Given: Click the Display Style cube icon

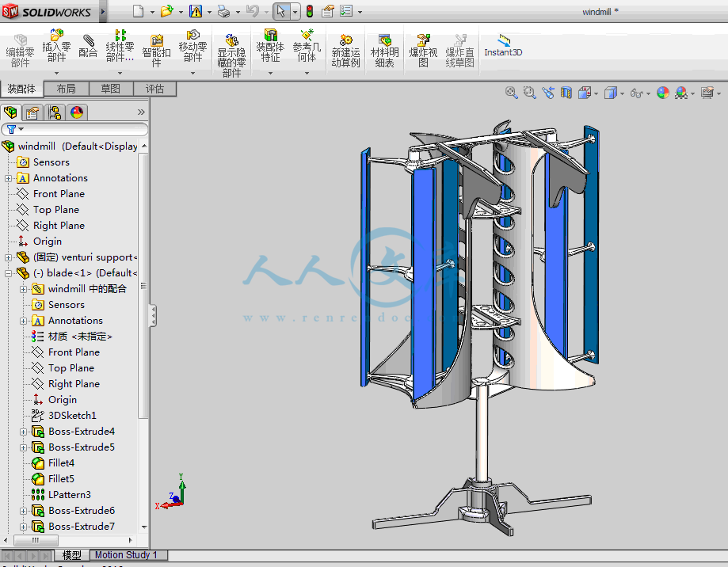Looking at the screenshot, I should pyautogui.click(x=611, y=93).
